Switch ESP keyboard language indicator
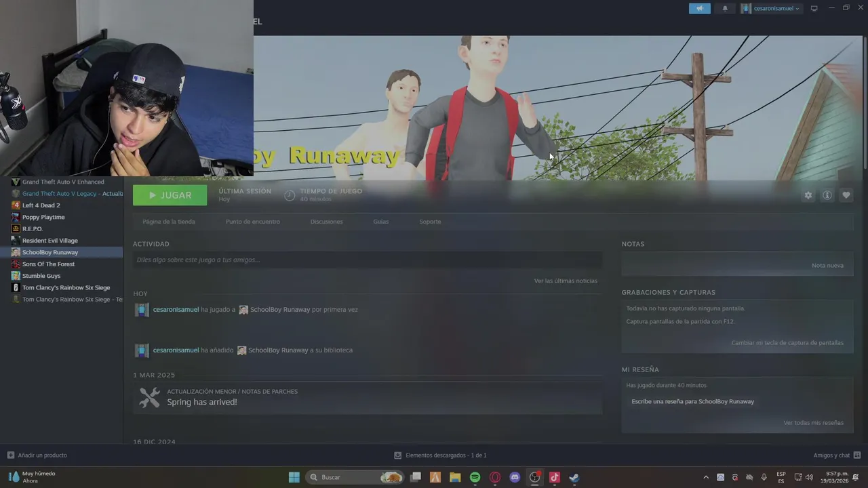The height and width of the screenshot is (488, 868). 781,477
